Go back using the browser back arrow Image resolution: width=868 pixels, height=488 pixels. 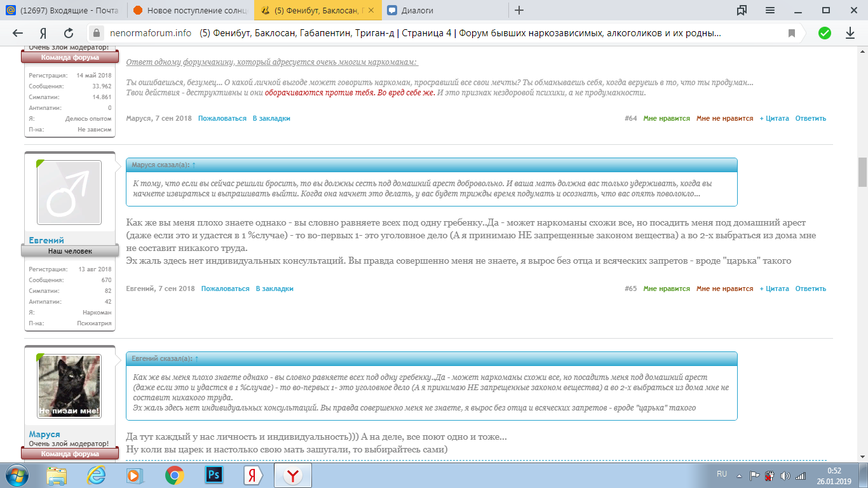coord(18,34)
